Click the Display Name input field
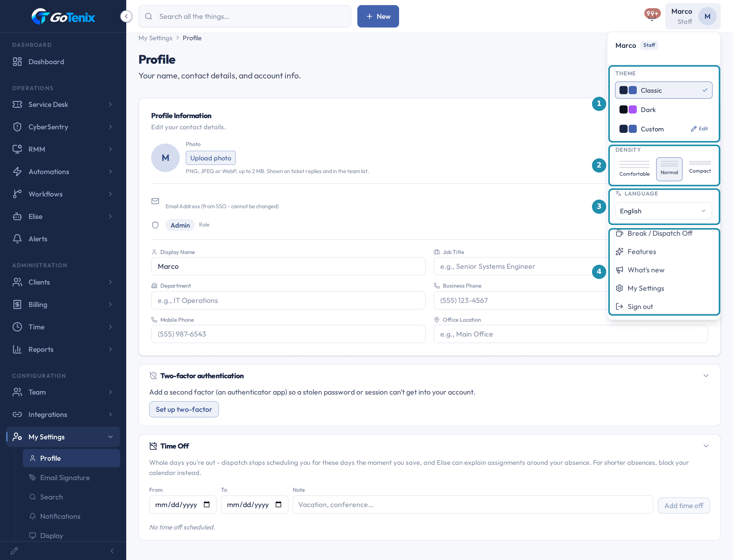This screenshot has height=560, width=733. (x=288, y=266)
